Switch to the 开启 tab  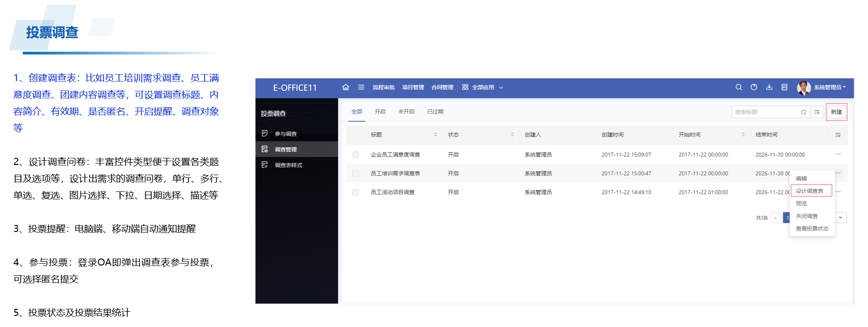(x=380, y=112)
